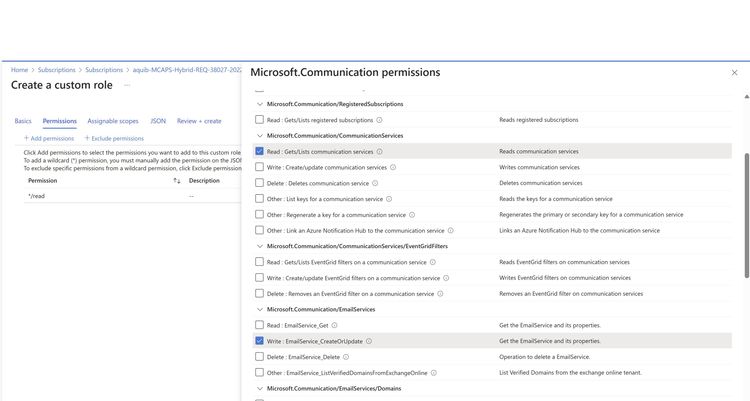The height and width of the screenshot is (401, 750).
Task: Open info for EmailService_Delete
Action: 346,357
